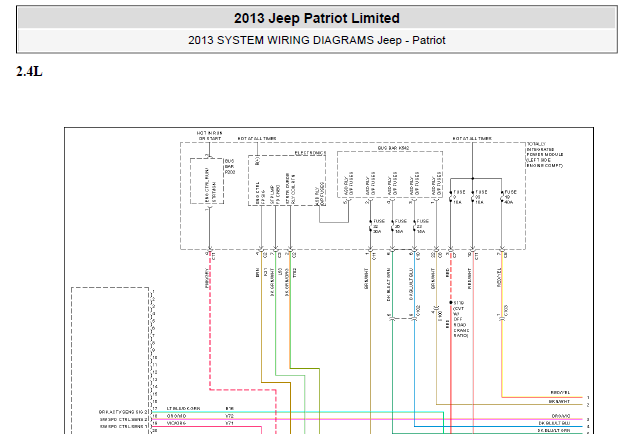Viewport: 630px width, 434px height.
Task: Click the C103 connector label
Action: [506, 310]
